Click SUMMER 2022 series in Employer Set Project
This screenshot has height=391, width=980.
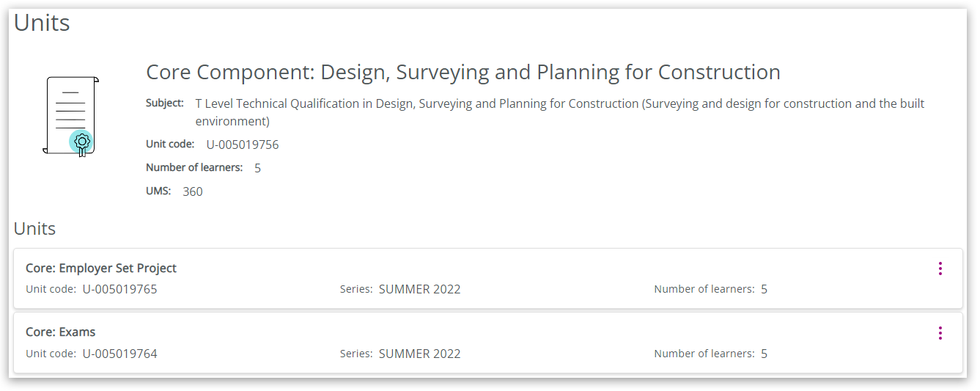click(419, 289)
